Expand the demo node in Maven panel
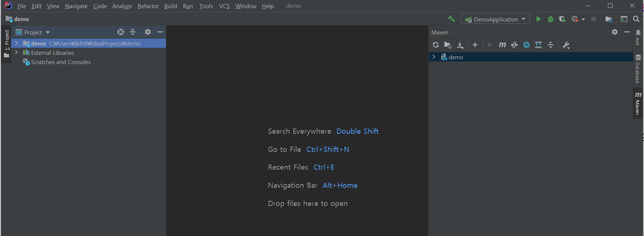Viewport: 644px width, 236px height. 434,57
